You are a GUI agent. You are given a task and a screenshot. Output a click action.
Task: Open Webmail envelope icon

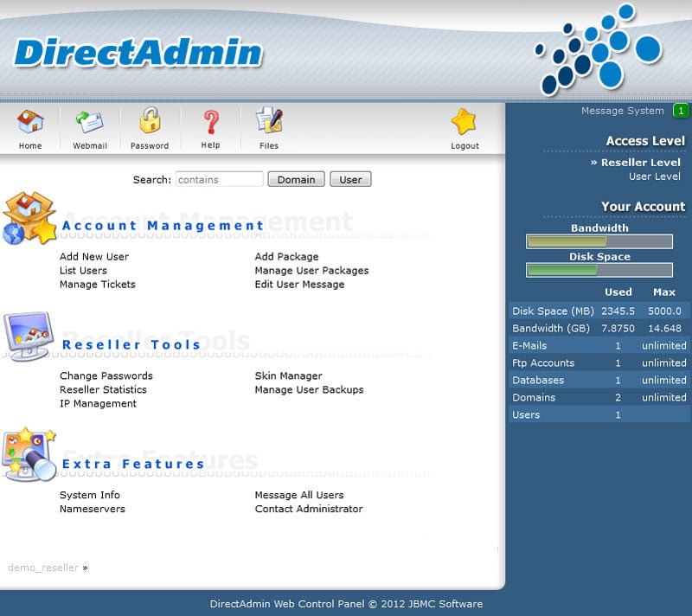(x=89, y=123)
